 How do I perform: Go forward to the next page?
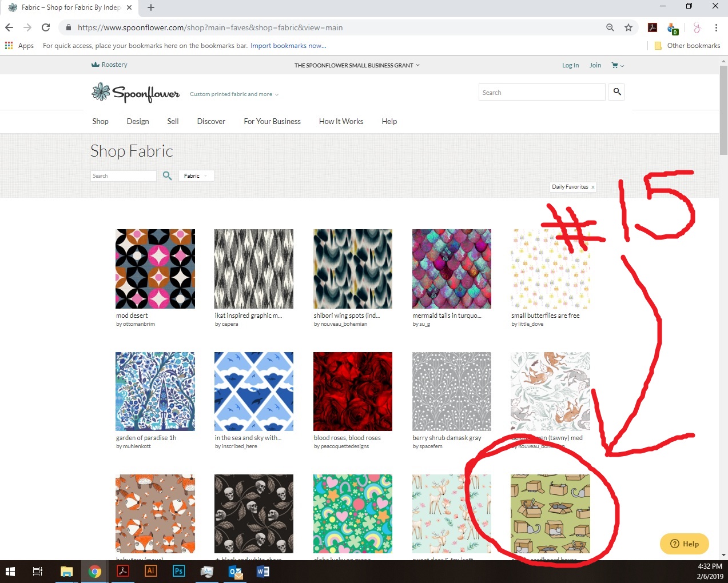click(27, 27)
